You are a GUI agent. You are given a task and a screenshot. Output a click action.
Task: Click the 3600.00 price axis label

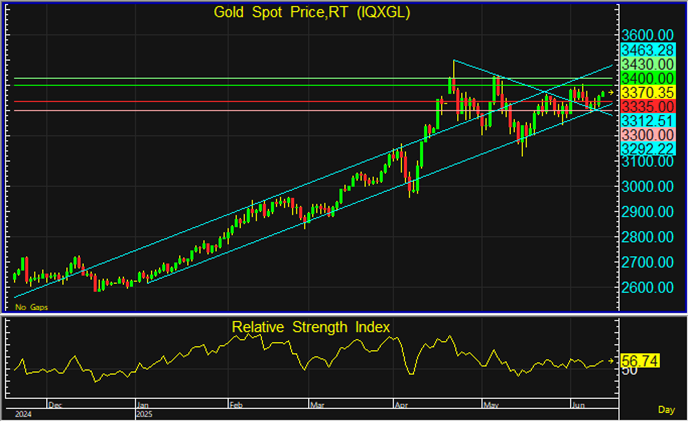point(647,35)
